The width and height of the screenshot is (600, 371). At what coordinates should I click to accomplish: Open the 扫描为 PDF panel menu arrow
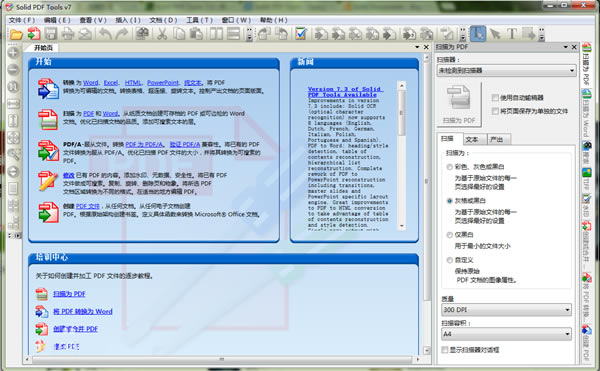565,47
